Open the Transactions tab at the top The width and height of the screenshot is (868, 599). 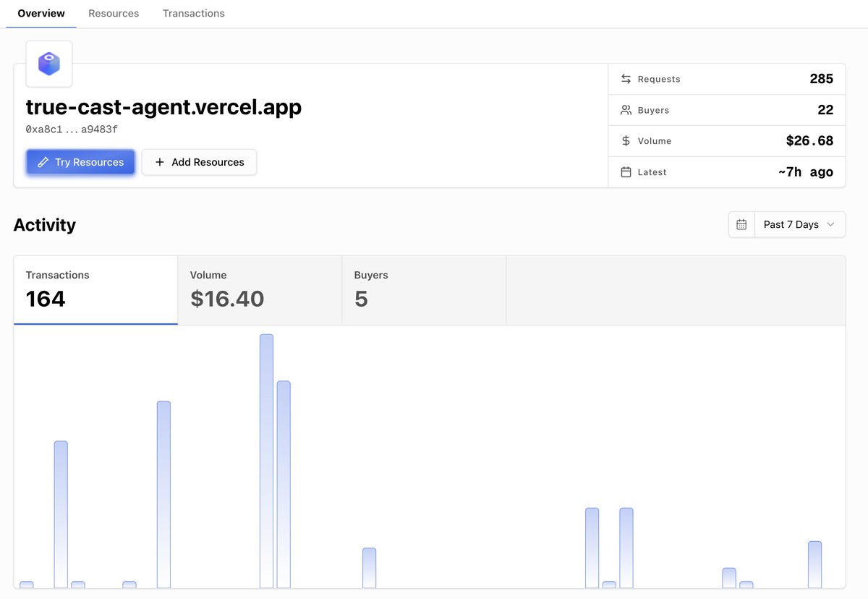193,13
